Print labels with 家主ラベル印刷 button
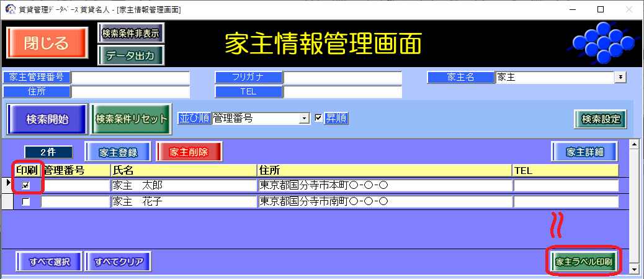This screenshot has height=279, width=644. click(584, 262)
